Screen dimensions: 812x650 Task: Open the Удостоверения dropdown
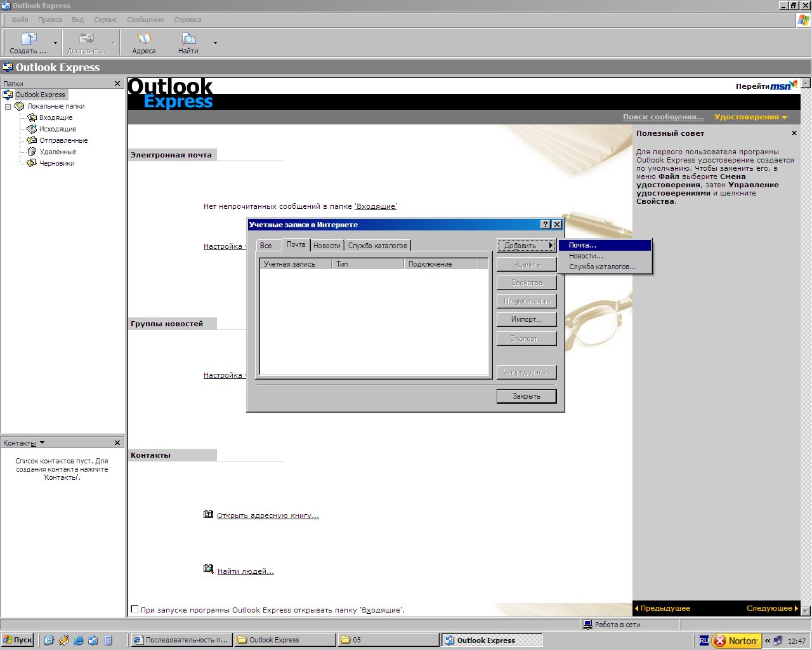coord(750,117)
